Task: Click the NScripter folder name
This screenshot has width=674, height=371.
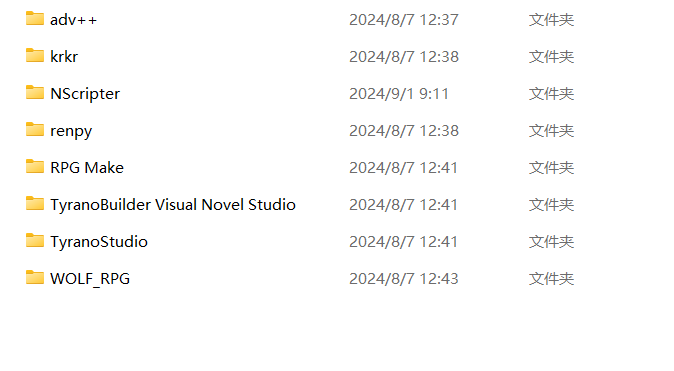Action: point(85,94)
